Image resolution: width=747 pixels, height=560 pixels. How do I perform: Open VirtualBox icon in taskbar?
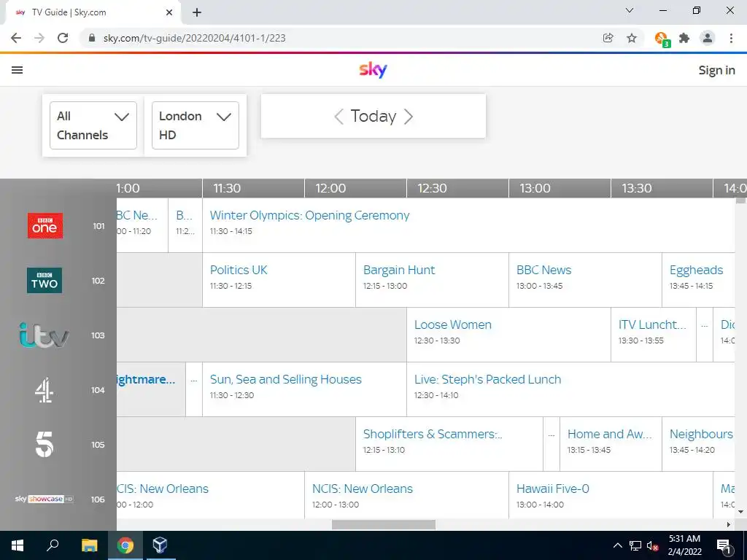tap(160, 545)
